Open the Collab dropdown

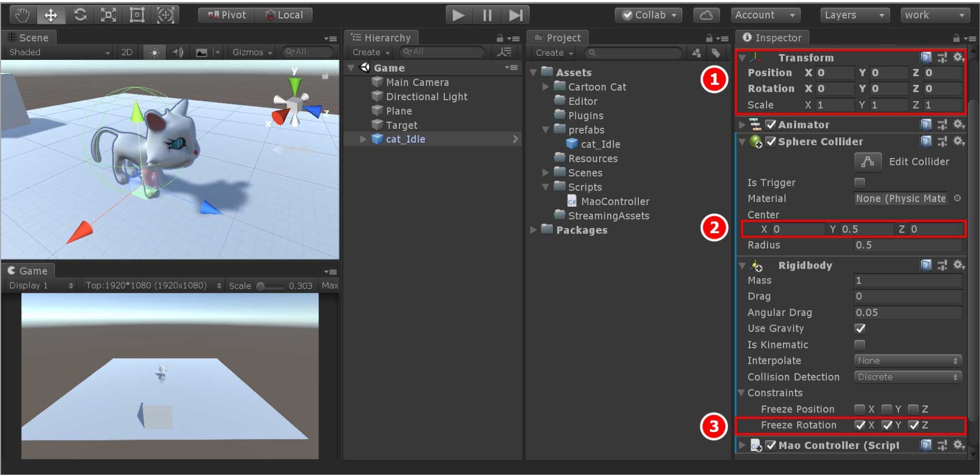648,15
